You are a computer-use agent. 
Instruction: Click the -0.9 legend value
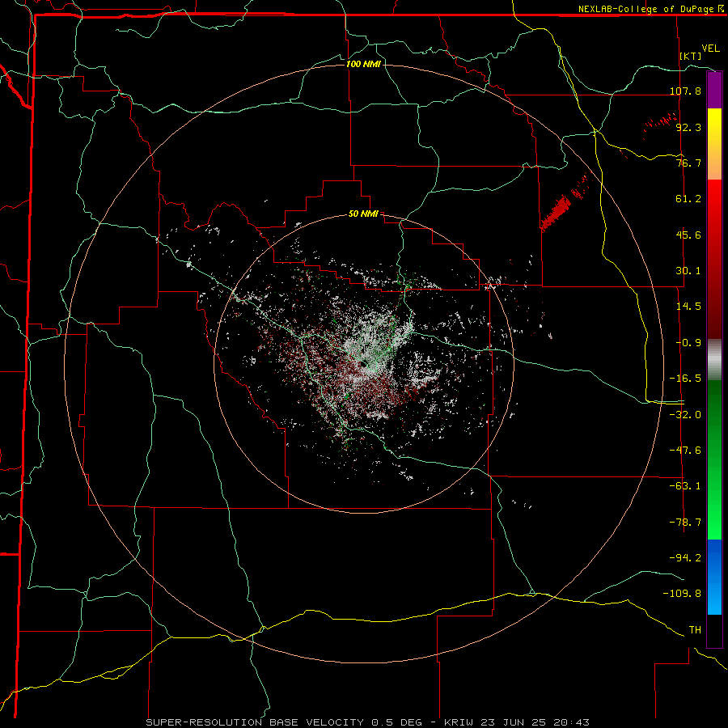point(688,343)
